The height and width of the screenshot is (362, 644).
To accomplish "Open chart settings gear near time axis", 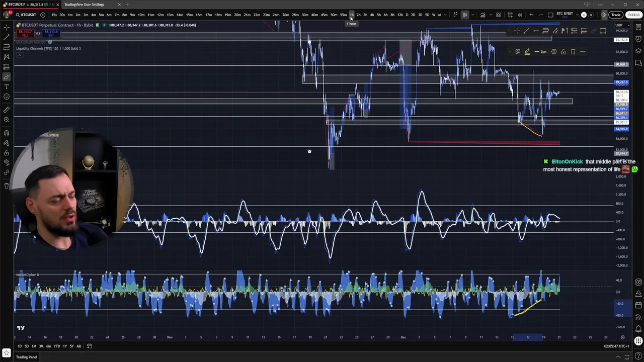I will pyautogui.click(x=623, y=337).
